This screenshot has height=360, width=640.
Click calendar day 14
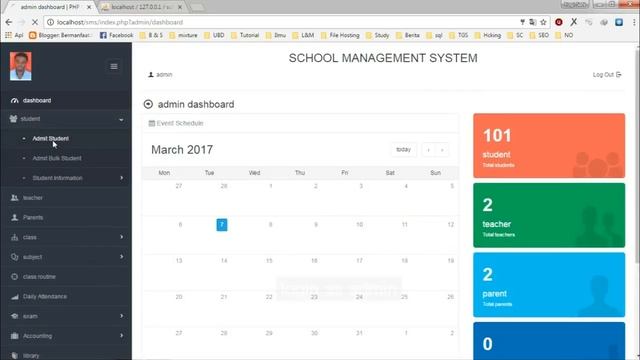click(x=224, y=261)
